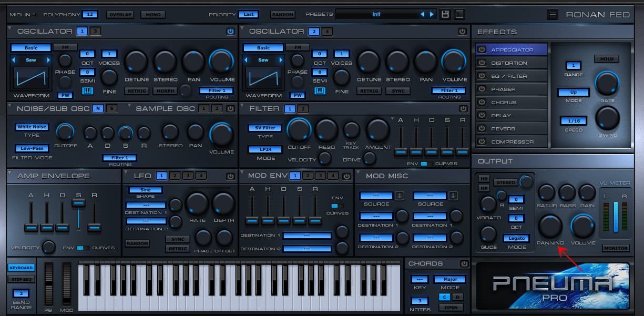Image resolution: width=644 pixels, height=316 pixels.
Task: Toggle the Oscillator 1 power button
Action: (x=230, y=32)
